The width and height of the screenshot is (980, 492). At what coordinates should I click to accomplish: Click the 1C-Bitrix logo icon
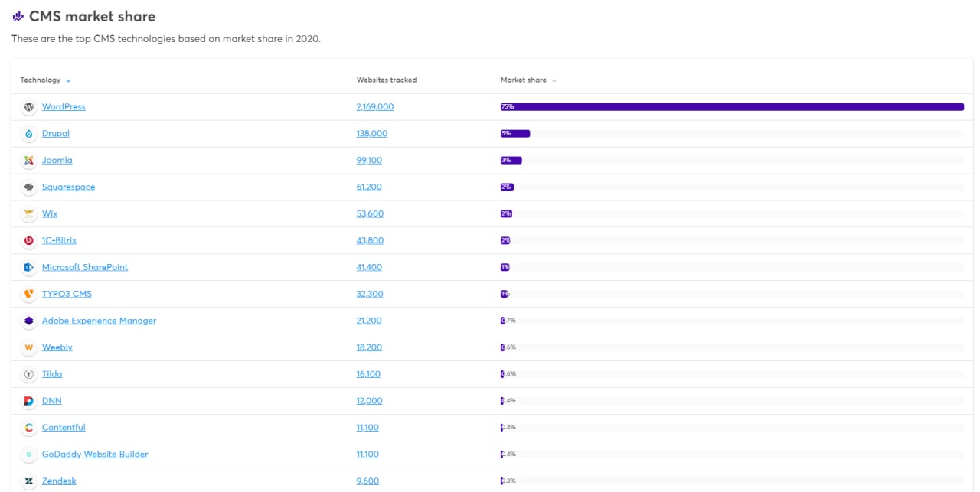click(x=29, y=241)
